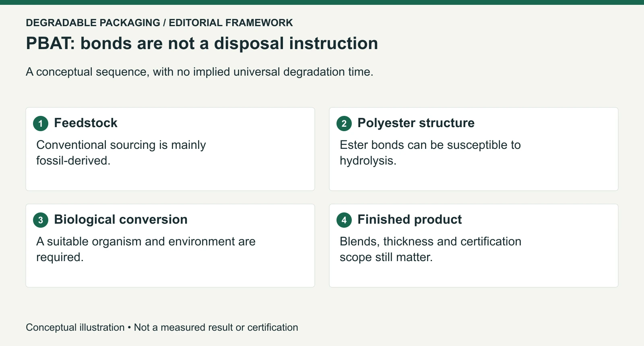This screenshot has width=644, height=346.
Task: Click the number 1 badge beside Feedstock
Action: (41, 124)
